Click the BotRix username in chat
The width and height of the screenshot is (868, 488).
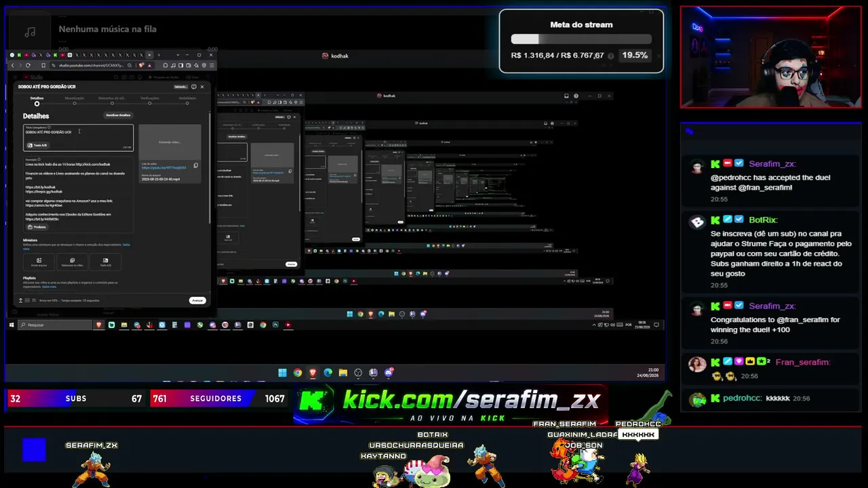click(x=763, y=220)
